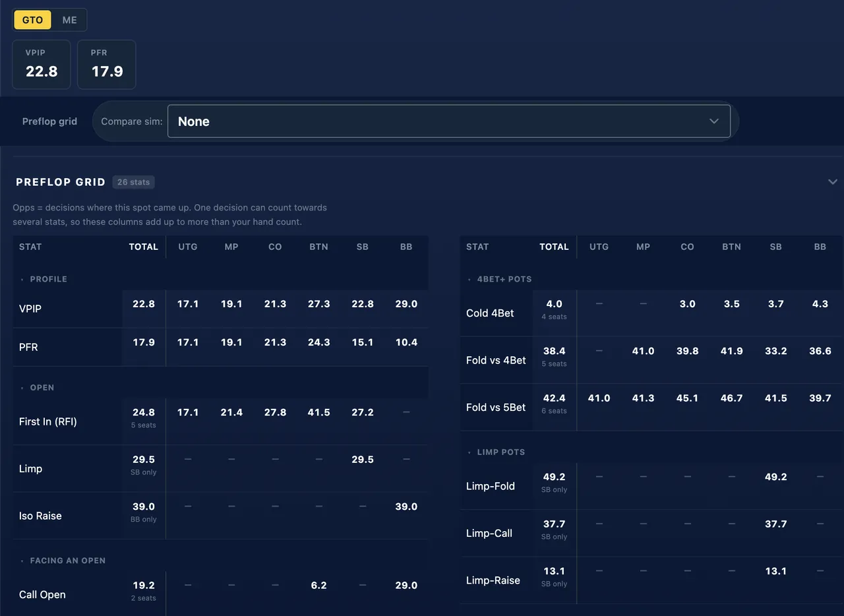Click the Limp-Call stat label
This screenshot has height=616, width=844.
click(x=489, y=533)
